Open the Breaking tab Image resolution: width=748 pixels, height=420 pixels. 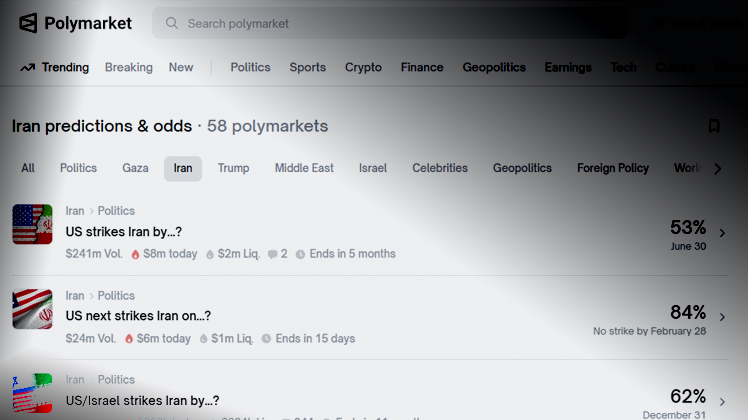point(128,68)
